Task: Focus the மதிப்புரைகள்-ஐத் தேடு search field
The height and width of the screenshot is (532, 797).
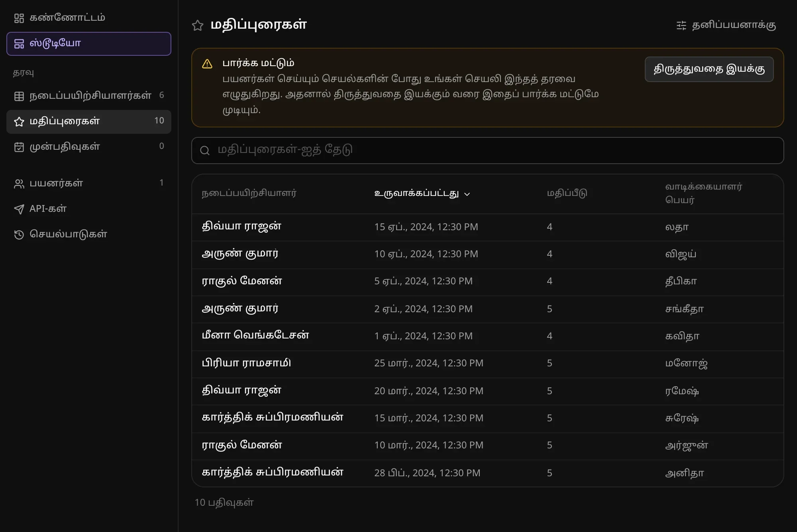Action: [488, 151]
